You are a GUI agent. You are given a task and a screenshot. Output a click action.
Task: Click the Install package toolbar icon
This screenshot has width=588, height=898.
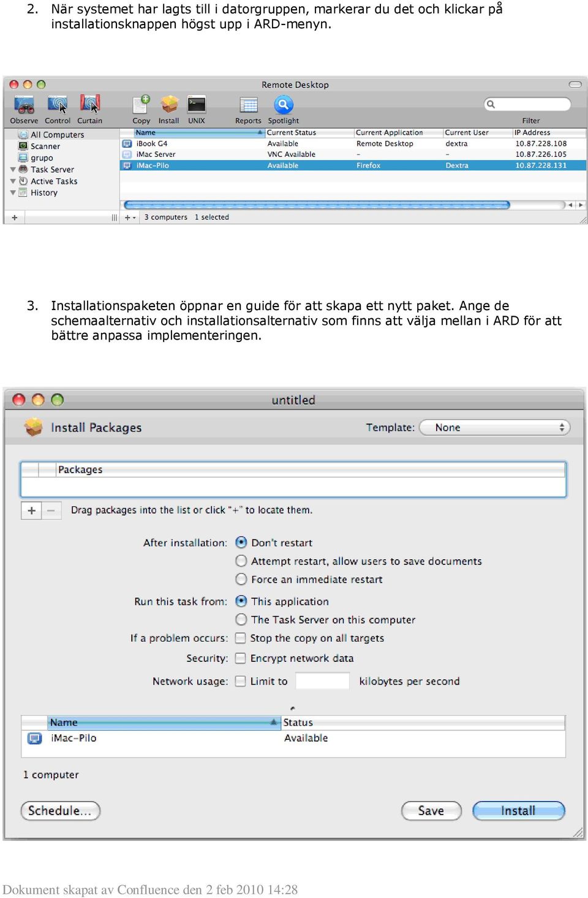coord(169,105)
